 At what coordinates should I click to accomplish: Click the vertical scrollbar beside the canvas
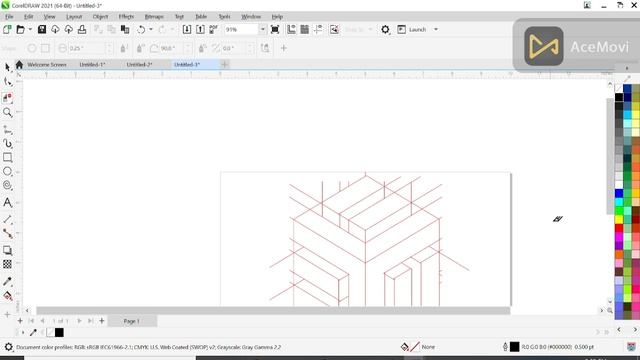[x=610, y=155]
